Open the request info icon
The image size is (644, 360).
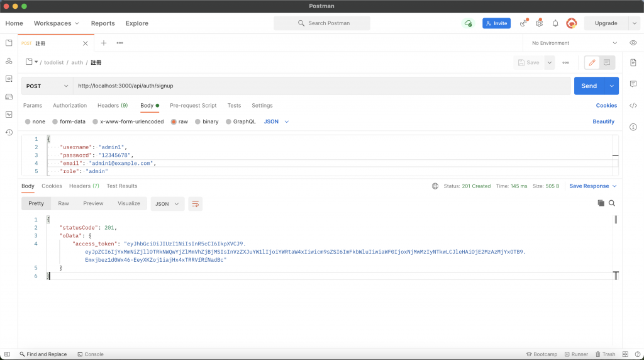click(633, 127)
